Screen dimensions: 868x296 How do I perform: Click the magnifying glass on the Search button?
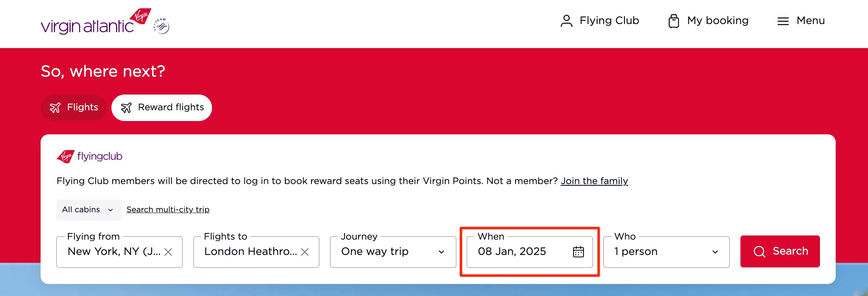(759, 251)
